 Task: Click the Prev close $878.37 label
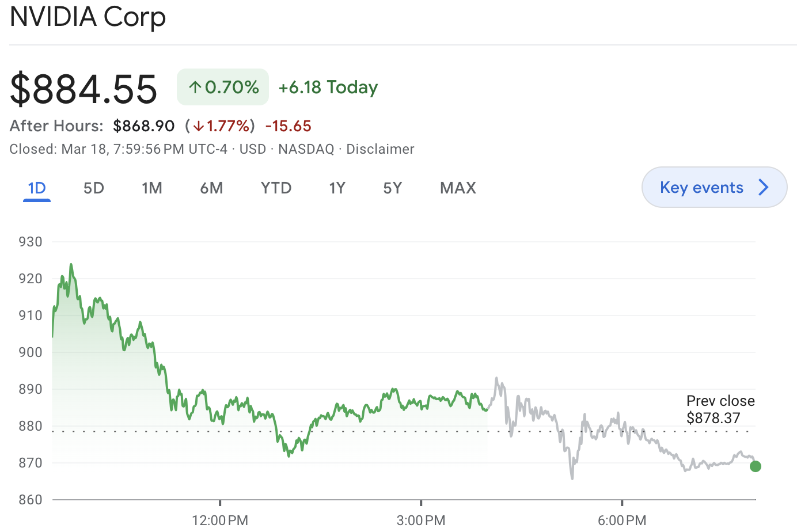tap(720, 409)
